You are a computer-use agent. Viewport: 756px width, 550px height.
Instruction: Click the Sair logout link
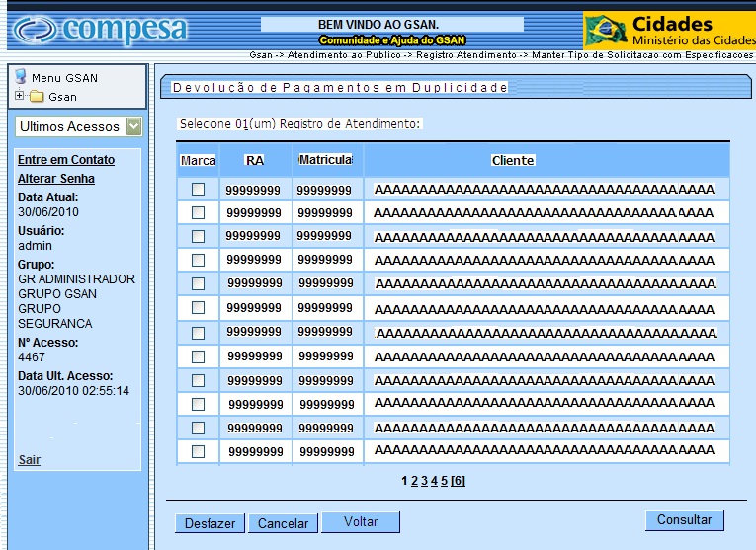30,460
